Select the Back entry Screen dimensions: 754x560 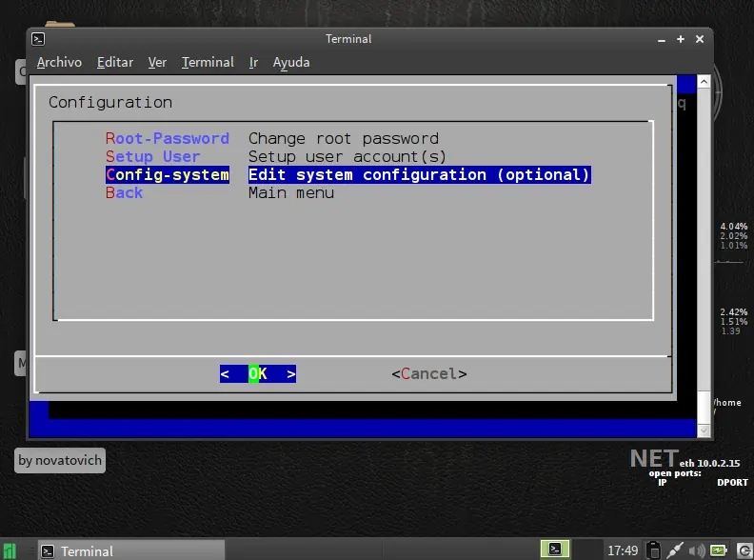(x=124, y=193)
